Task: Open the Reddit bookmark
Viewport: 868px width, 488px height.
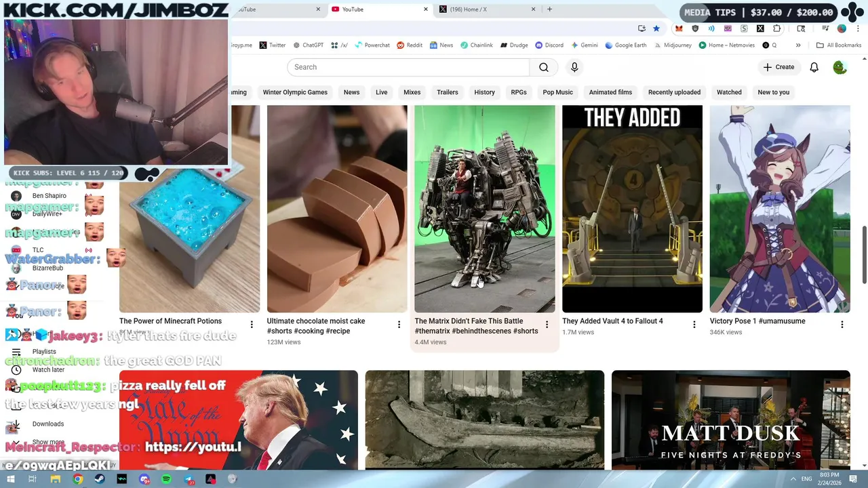Action: point(410,45)
